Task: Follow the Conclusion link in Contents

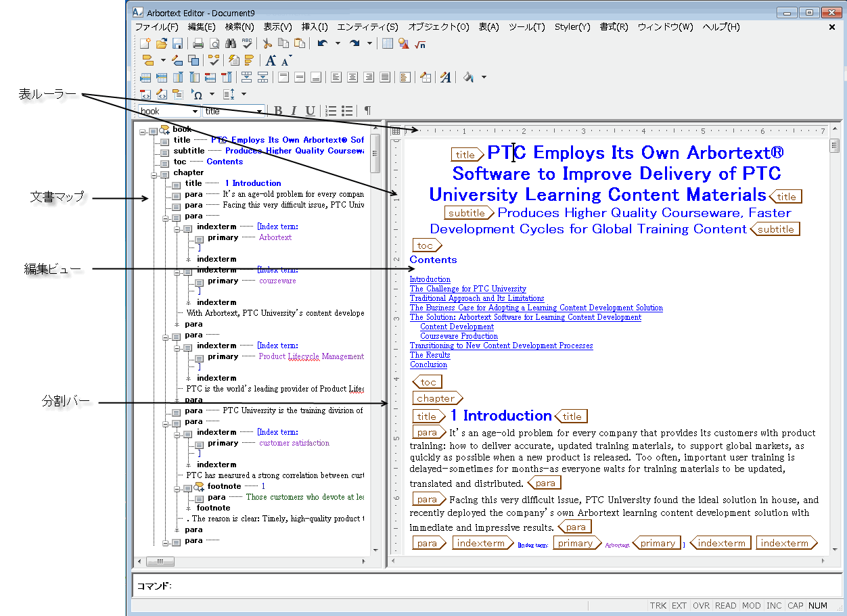Action: point(429,364)
